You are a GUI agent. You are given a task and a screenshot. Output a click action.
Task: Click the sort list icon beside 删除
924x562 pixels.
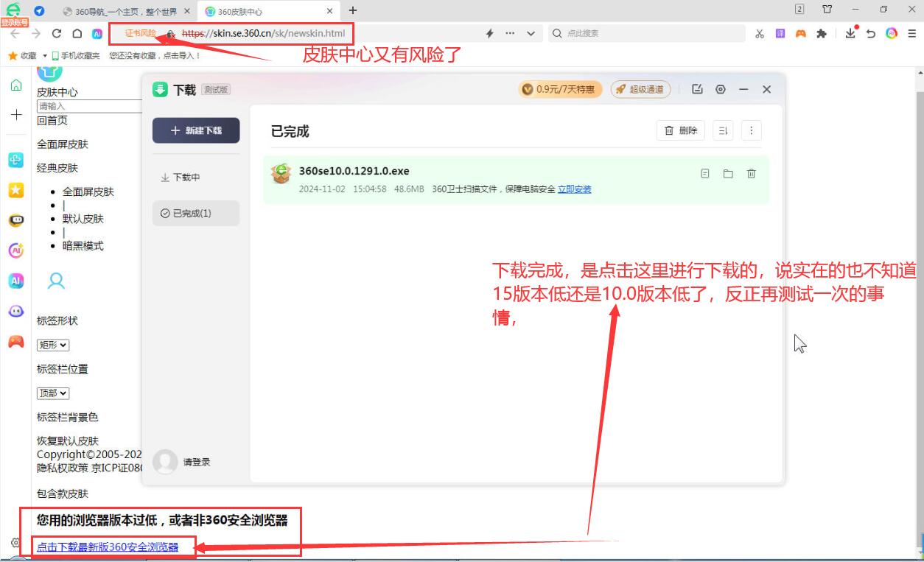(x=723, y=130)
